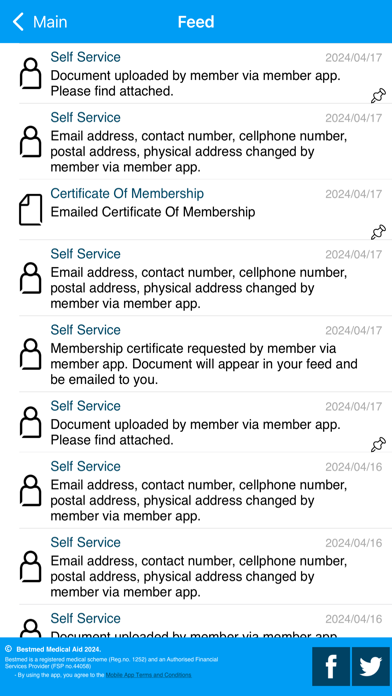Image resolution: width=392 pixels, height=696 pixels.
Task: Open first 2024/04/16 contact details changed entry
Action: 205,490
